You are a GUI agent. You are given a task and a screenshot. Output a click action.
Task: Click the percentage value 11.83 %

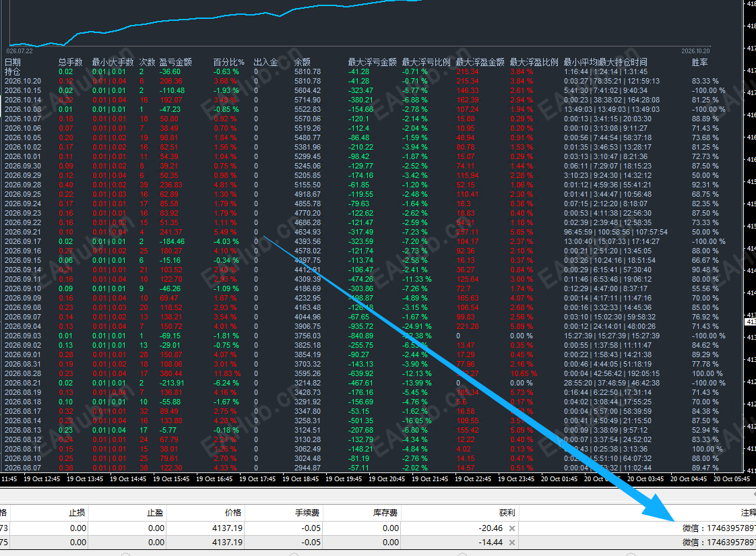pyautogui.click(x=227, y=374)
